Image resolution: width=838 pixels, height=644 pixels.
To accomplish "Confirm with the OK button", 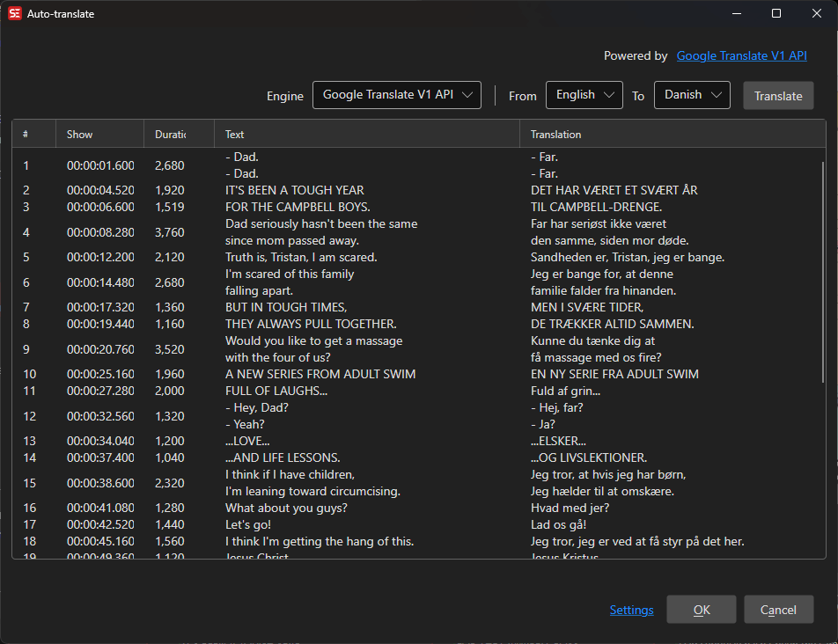I will [701, 610].
